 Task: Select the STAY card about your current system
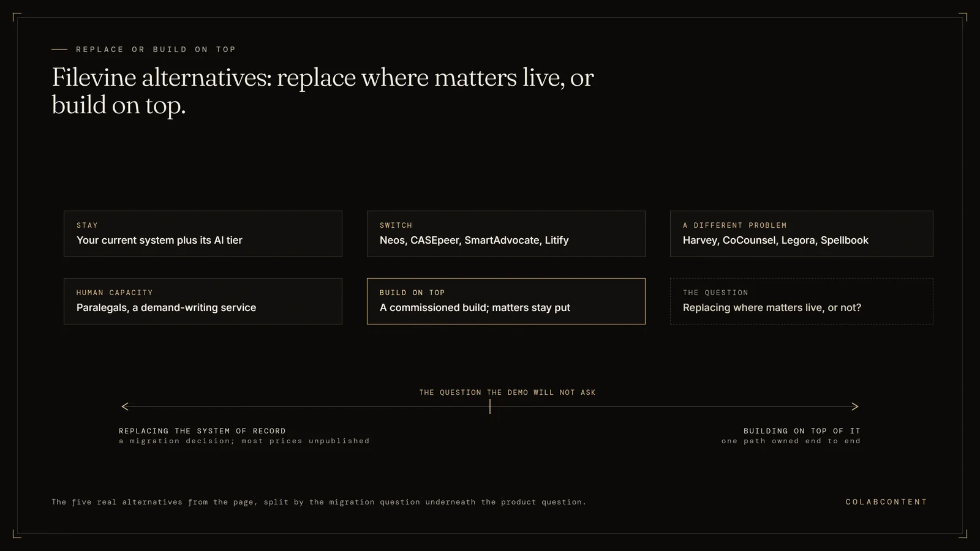pos(203,234)
